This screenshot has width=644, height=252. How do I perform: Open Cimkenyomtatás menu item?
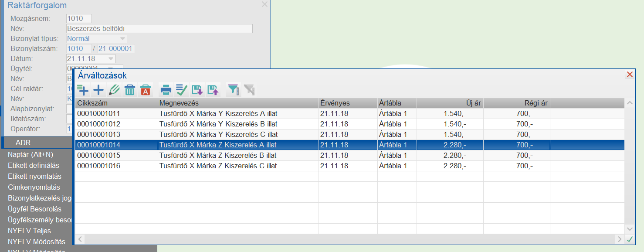point(34,187)
